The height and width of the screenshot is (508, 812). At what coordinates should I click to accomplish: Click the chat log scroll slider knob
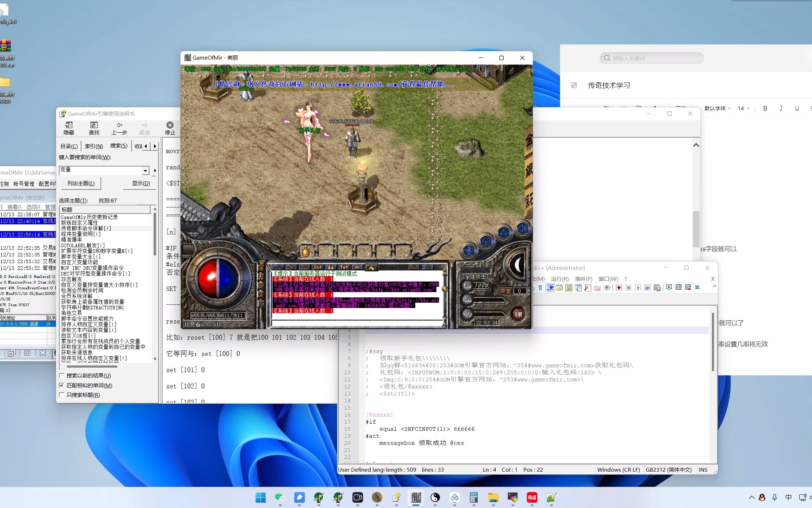445,289
